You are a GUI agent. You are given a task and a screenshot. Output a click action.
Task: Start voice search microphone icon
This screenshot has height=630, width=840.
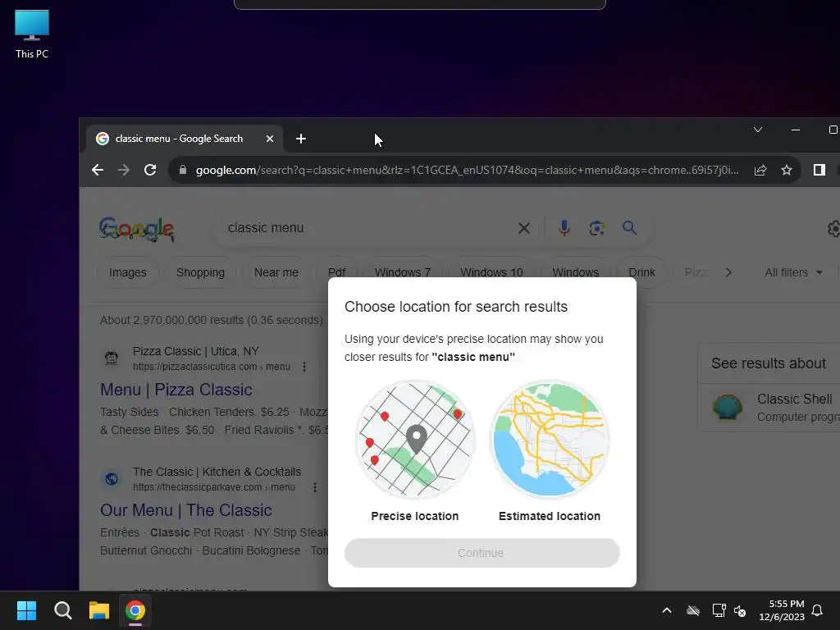point(564,228)
